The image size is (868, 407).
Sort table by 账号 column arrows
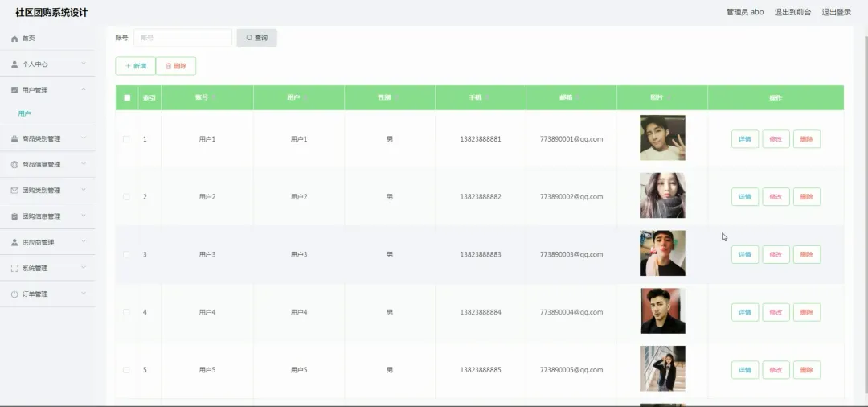coord(214,97)
